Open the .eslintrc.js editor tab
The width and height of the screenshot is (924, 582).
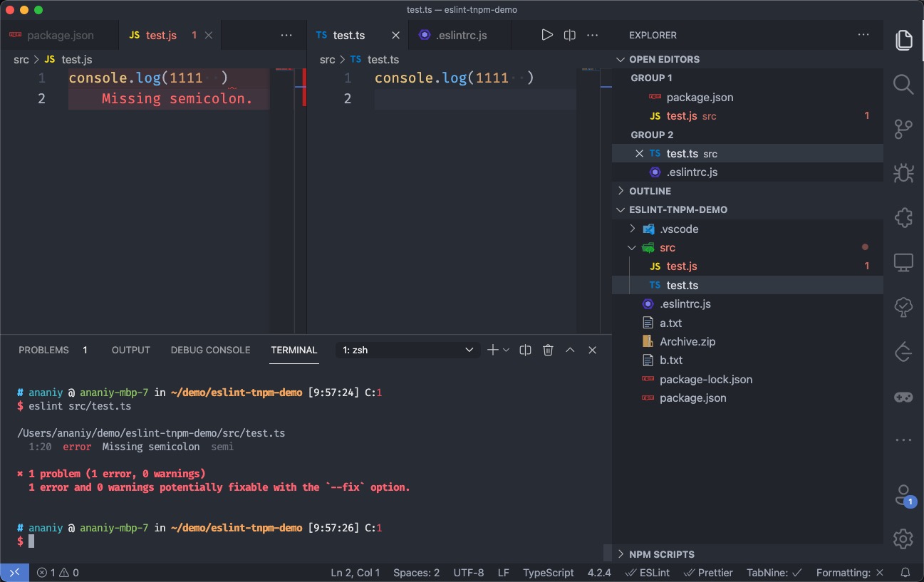click(x=460, y=35)
